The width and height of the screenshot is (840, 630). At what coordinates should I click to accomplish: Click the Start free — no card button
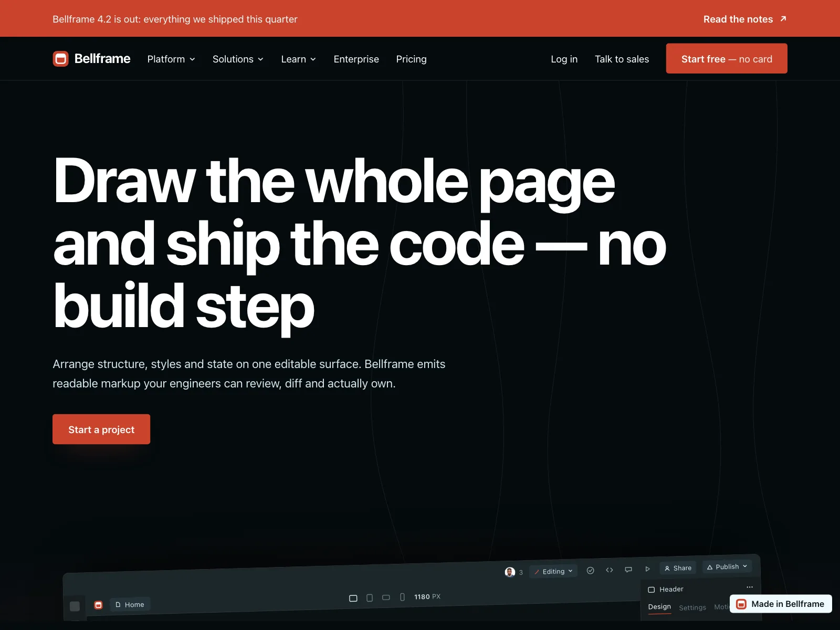pyautogui.click(x=727, y=58)
